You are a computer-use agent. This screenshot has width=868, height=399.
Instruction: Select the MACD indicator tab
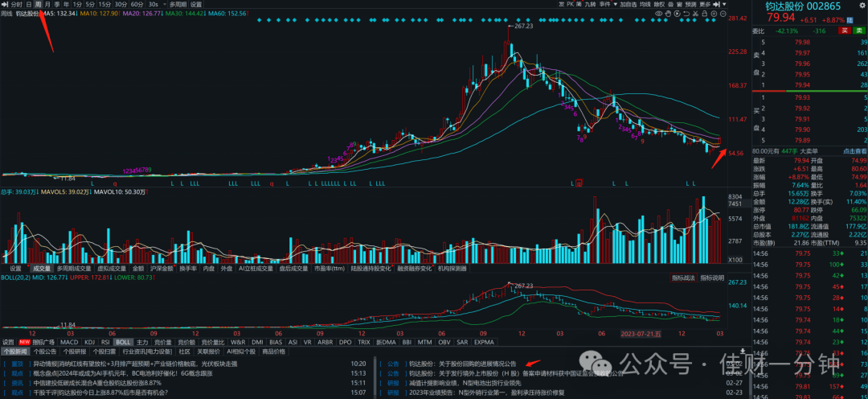[70, 342]
